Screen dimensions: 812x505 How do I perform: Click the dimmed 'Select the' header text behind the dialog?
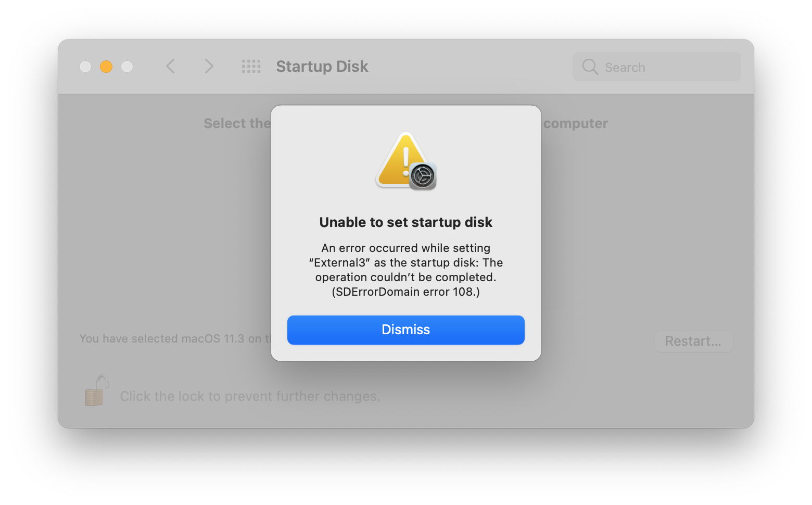coord(237,123)
